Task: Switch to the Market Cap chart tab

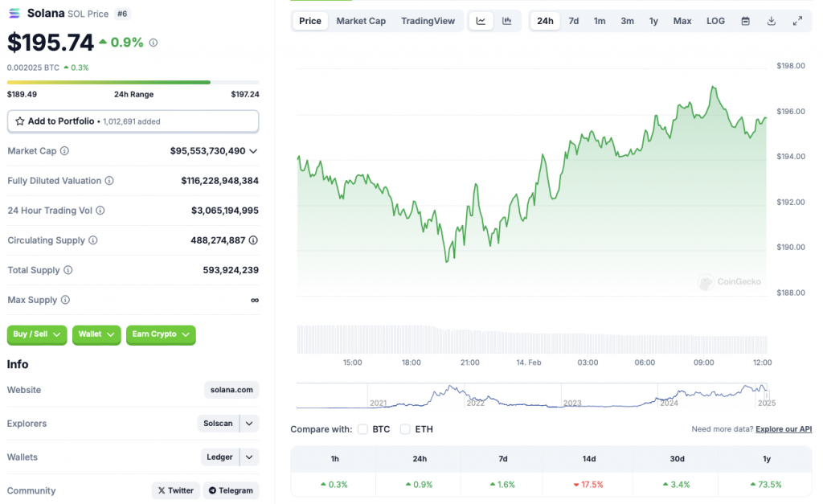Action: click(361, 21)
